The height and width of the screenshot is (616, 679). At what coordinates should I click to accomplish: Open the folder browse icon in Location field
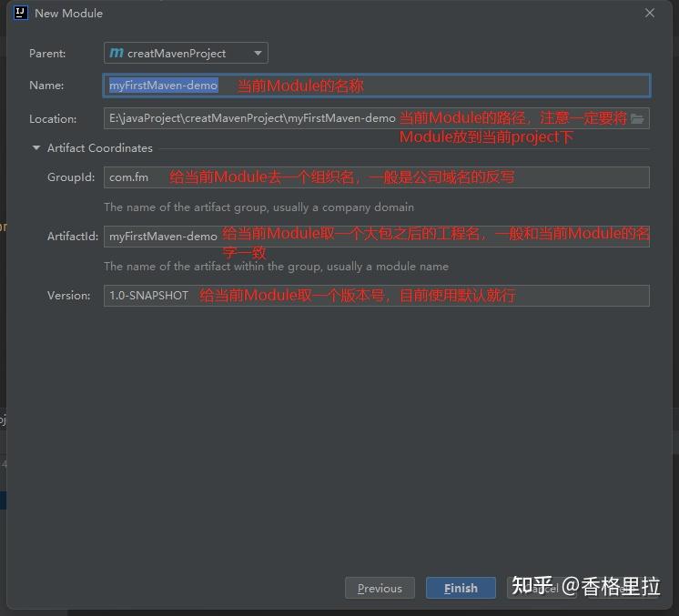point(637,118)
